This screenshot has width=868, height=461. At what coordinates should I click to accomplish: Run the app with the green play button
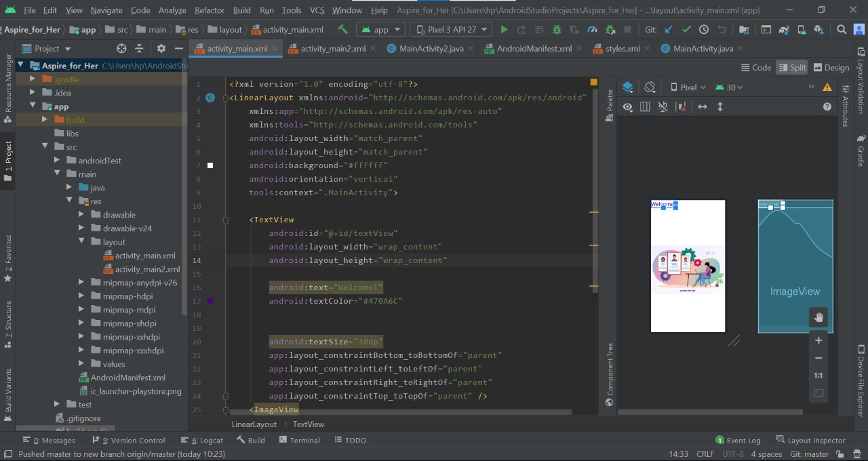pos(504,30)
